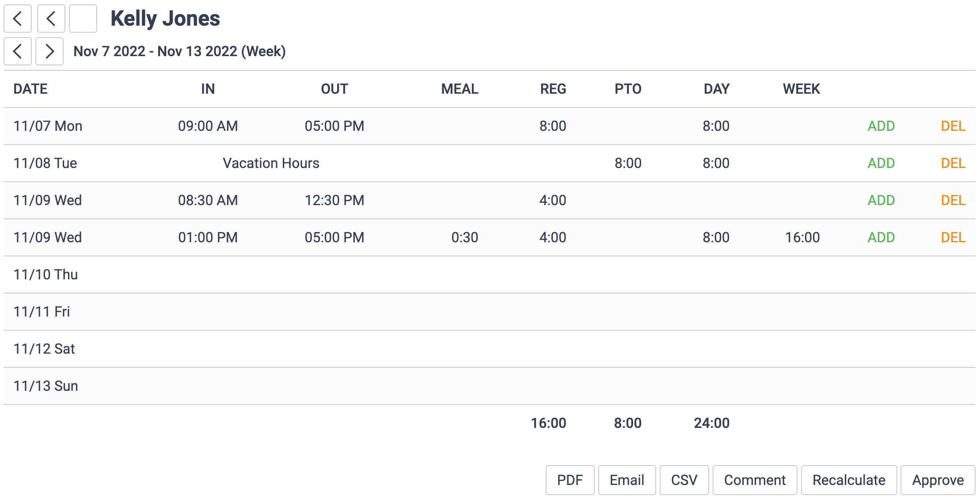Delete the 08:30 AM Wednesday entry

(x=953, y=200)
